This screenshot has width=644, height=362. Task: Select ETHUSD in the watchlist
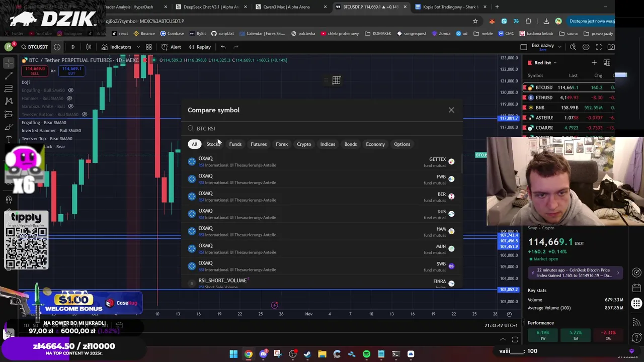tap(570, 98)
